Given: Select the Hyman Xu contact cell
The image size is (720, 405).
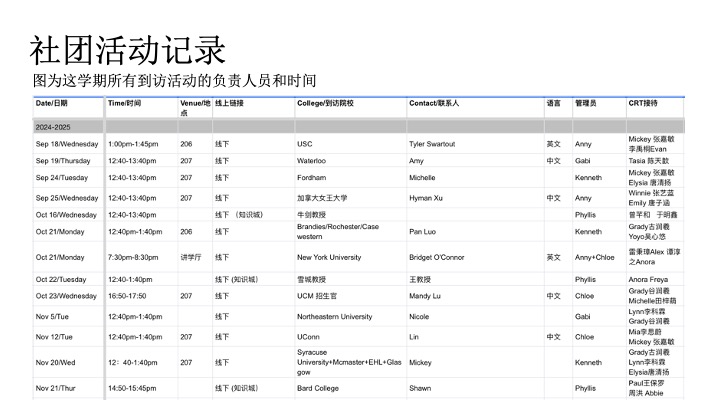Looking at the screenshot, I should point(426,198).
